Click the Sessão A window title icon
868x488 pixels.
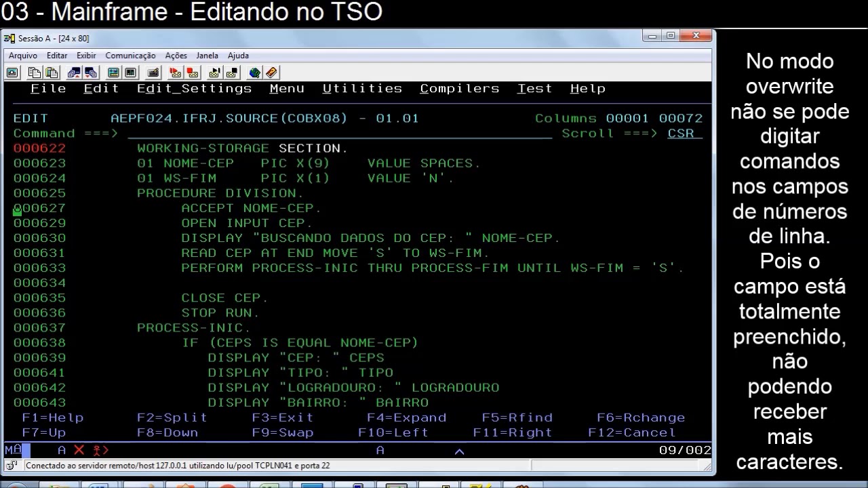click(9, 39)
